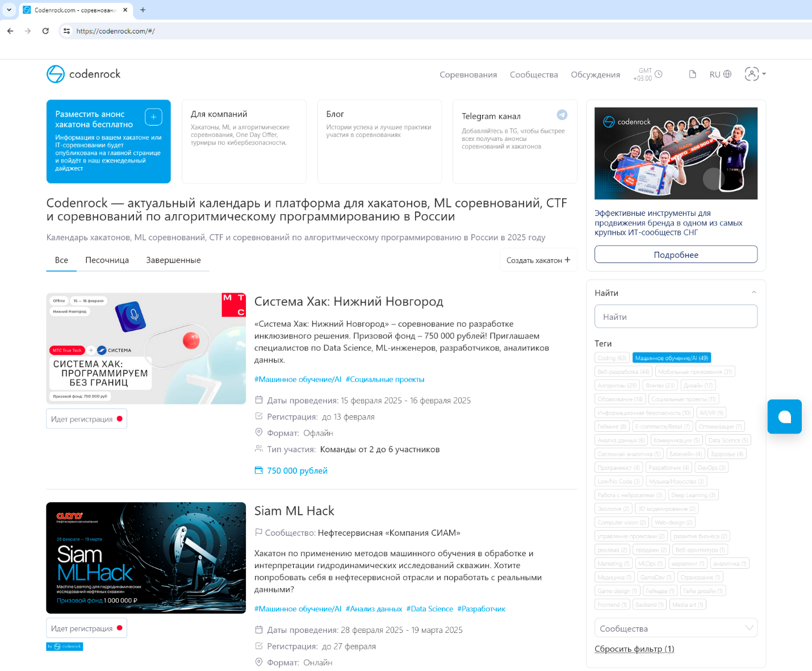
Task: Click Идет регистрация under Система Хак
Action: (x=86, y=419)
